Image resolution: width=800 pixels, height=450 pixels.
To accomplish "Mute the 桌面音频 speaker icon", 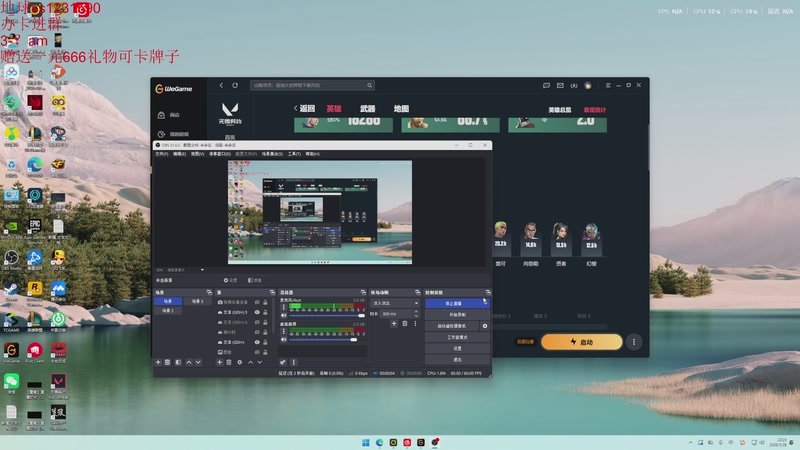I will point(284,339).
